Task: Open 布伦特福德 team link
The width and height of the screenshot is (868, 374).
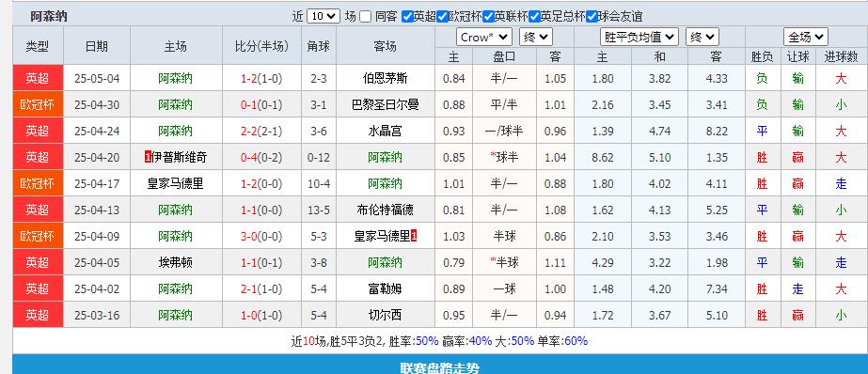Action: (x=386, y=210)
